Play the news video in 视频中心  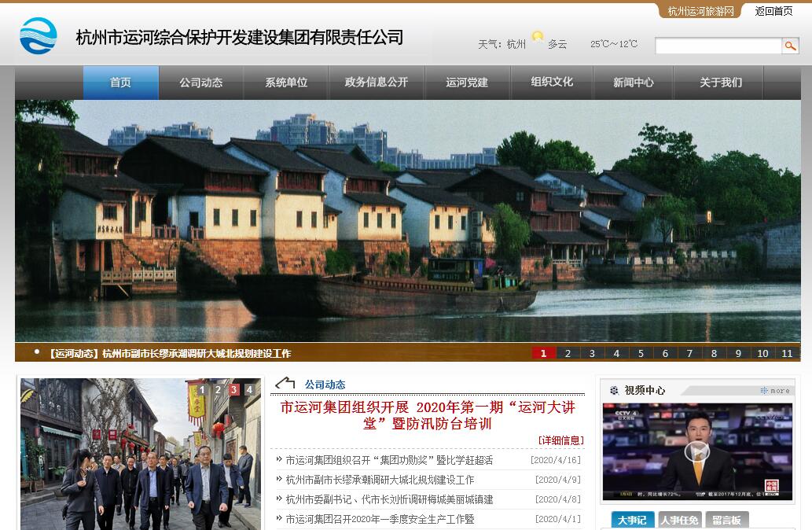[697, 451]
